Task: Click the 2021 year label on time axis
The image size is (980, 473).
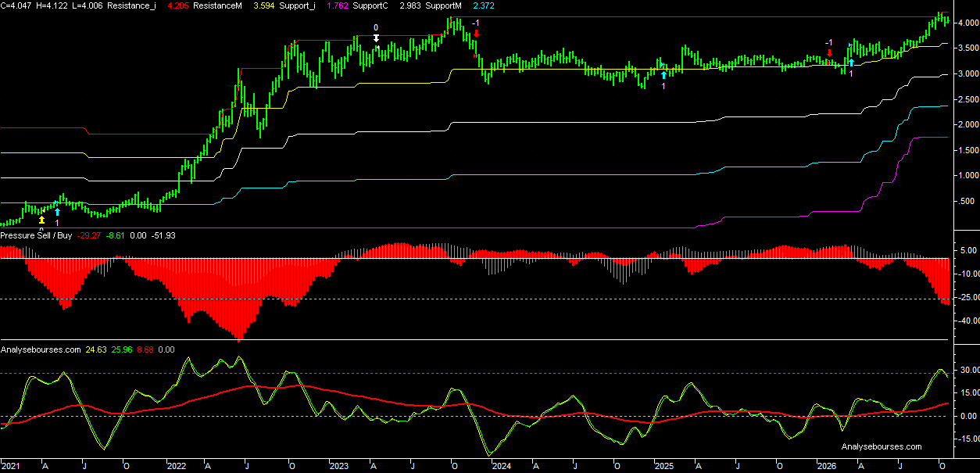Action: tap(9, 466)
